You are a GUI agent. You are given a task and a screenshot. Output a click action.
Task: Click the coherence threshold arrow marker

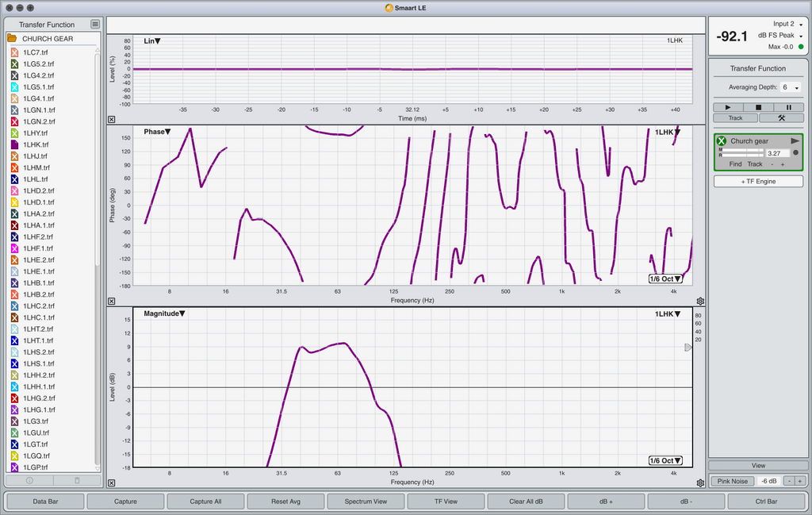(x=688, y=347)
